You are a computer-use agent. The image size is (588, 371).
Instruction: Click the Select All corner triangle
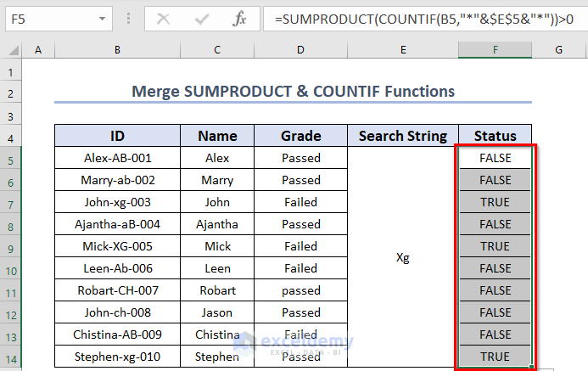11,51
